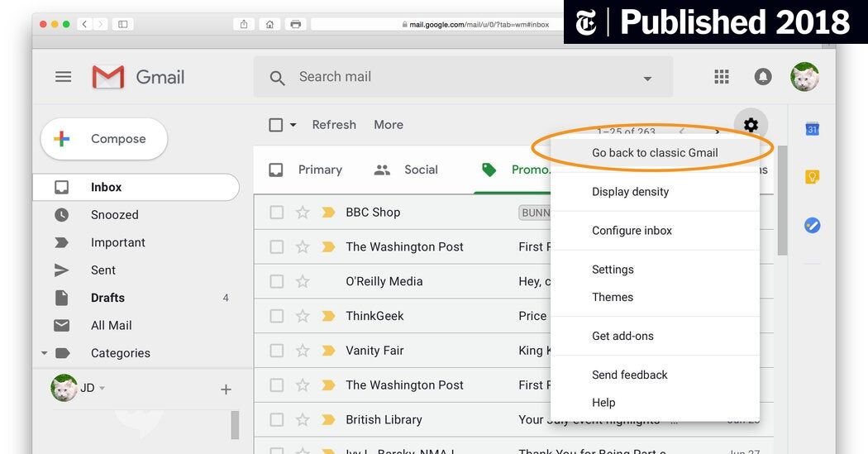Click the Gmail logo

[138, 77]
